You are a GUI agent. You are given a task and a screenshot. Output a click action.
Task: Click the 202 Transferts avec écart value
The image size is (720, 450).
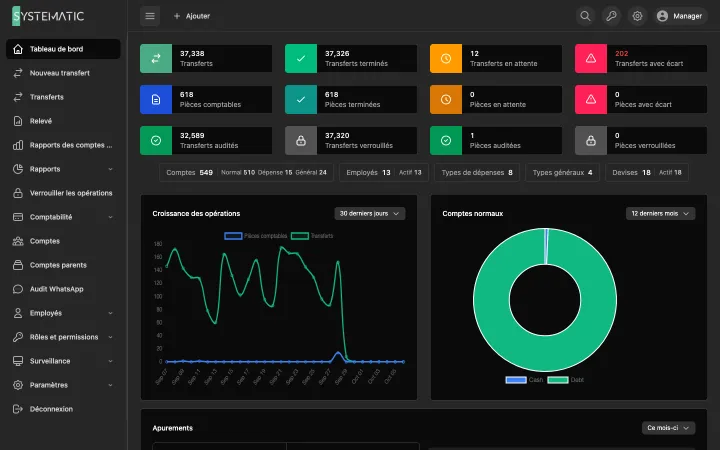point(622,54)
